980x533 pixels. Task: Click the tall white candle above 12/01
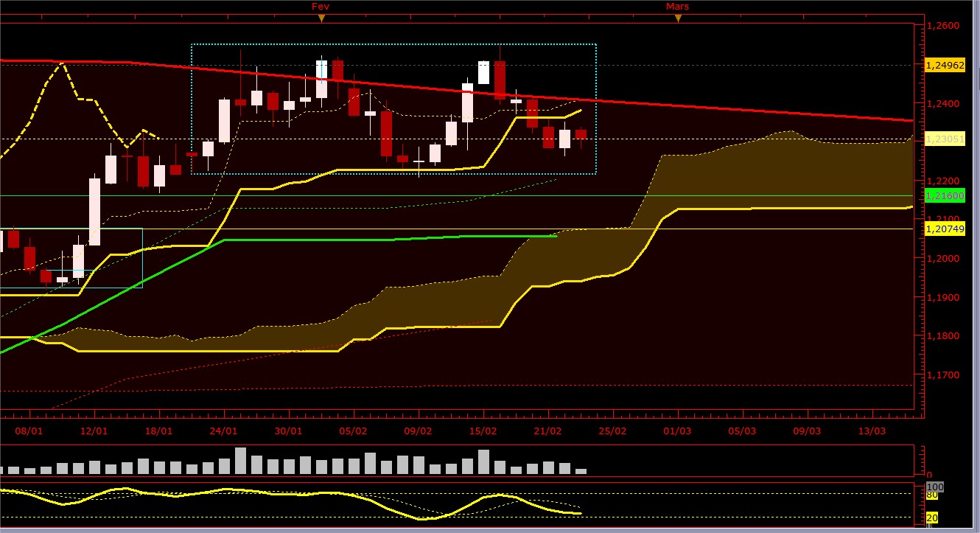pos(94,212)
